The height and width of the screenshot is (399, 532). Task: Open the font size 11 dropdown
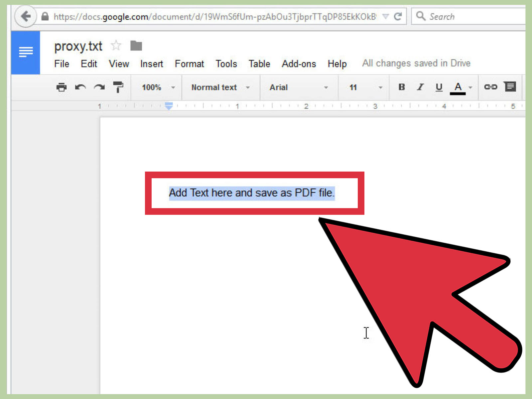[366, 87]
